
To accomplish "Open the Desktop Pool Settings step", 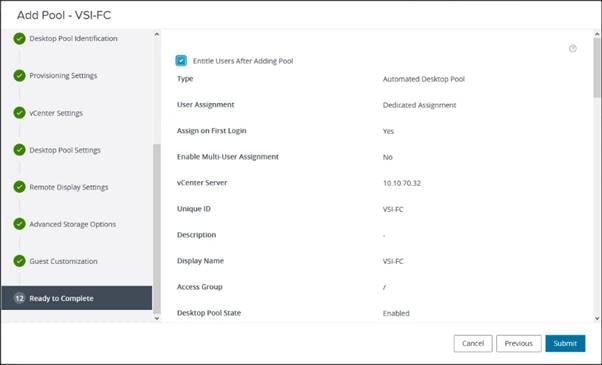I will point(65,150).
